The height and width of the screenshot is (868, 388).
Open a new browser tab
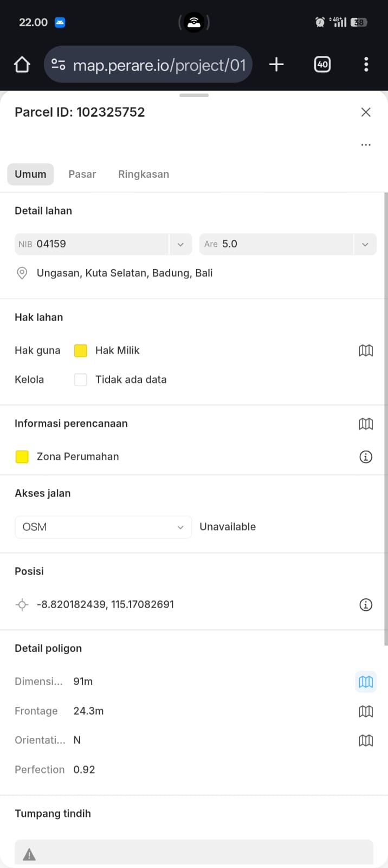276,65
